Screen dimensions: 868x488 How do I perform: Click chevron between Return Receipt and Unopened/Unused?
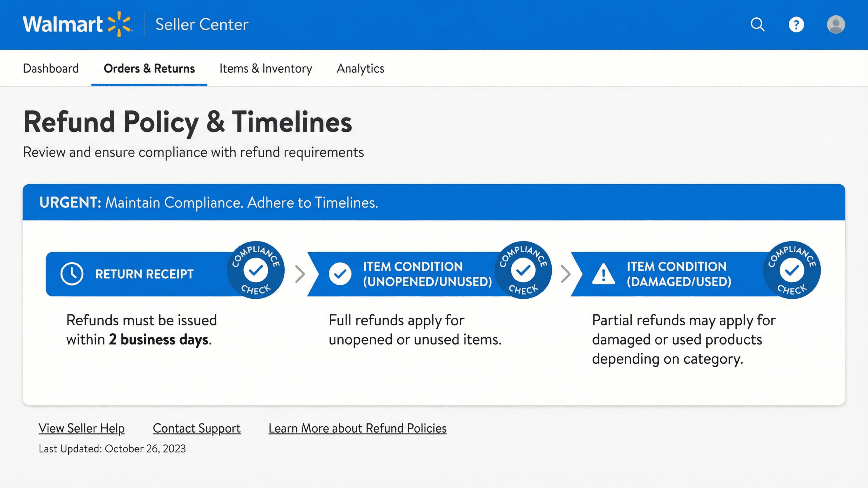(300, 274)
